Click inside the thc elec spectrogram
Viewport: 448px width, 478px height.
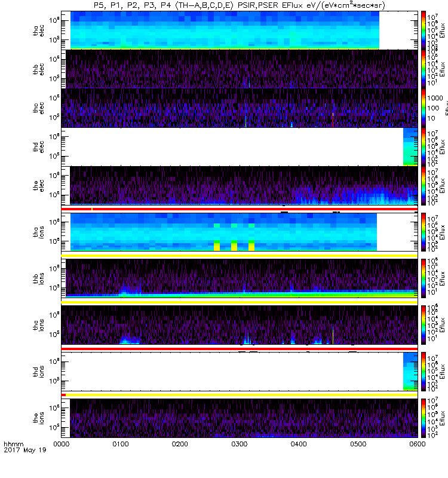click(240, 108)
